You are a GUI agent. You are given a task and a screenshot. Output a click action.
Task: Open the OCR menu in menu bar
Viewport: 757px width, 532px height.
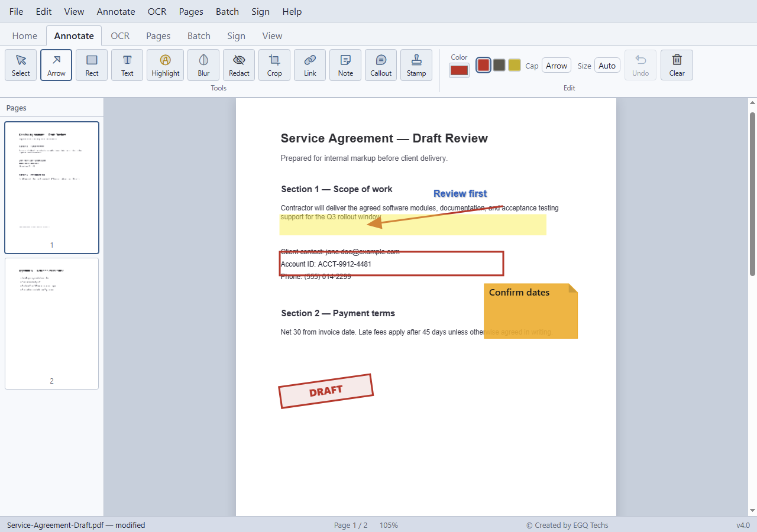click(x=157, y=11)
